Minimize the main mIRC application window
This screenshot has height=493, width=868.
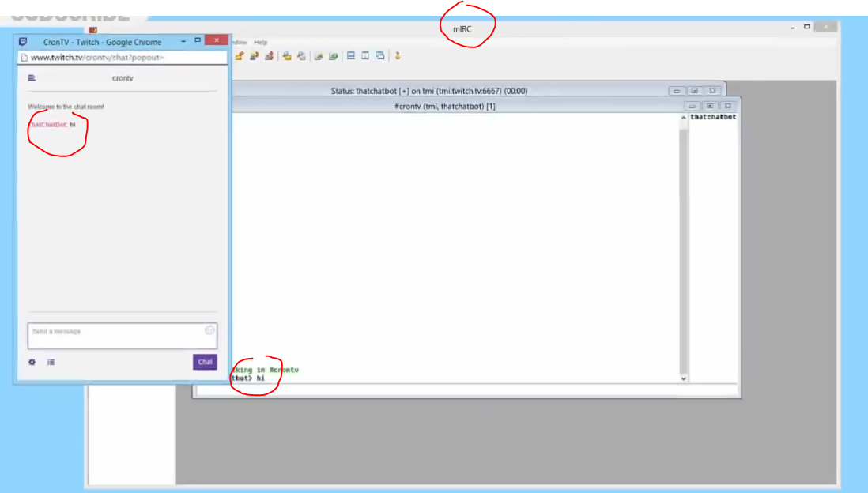[x=793, y=27]
